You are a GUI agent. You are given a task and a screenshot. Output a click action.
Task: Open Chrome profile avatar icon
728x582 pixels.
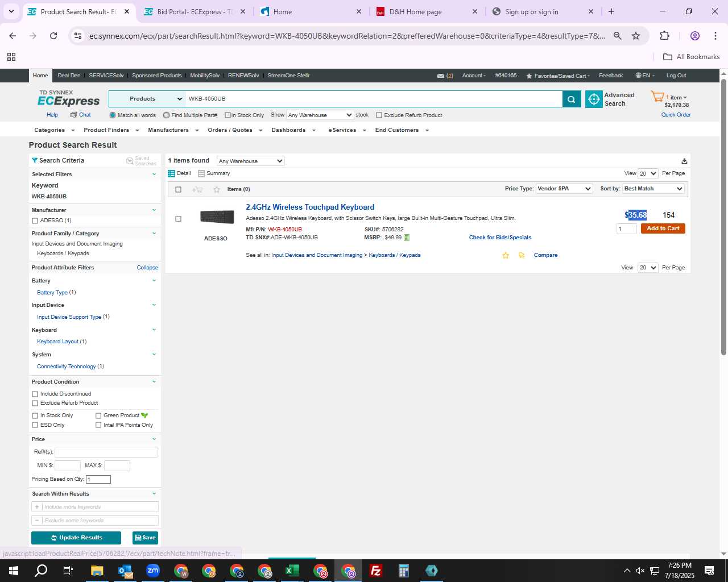(x=694, y=36)
